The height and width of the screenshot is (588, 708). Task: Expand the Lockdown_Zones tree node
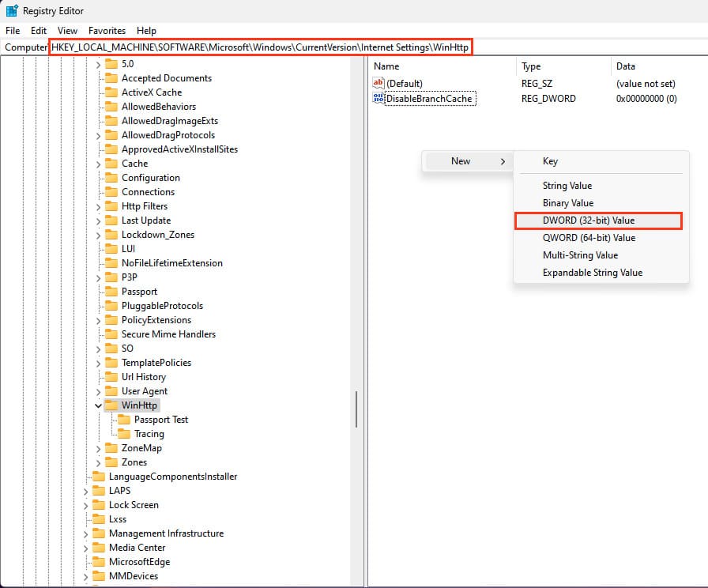coord(99,235)
